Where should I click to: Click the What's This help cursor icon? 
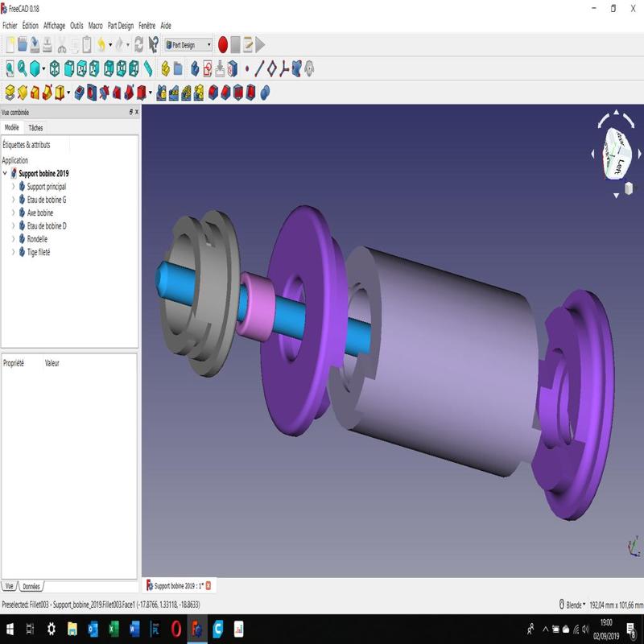click(x=153, y=45)
